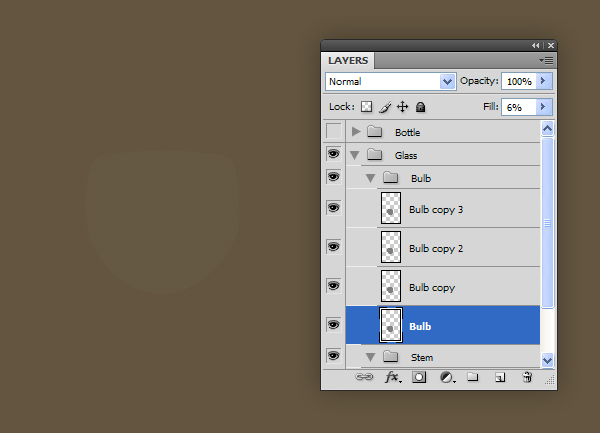Expand the Bottle group

[356, 132]
